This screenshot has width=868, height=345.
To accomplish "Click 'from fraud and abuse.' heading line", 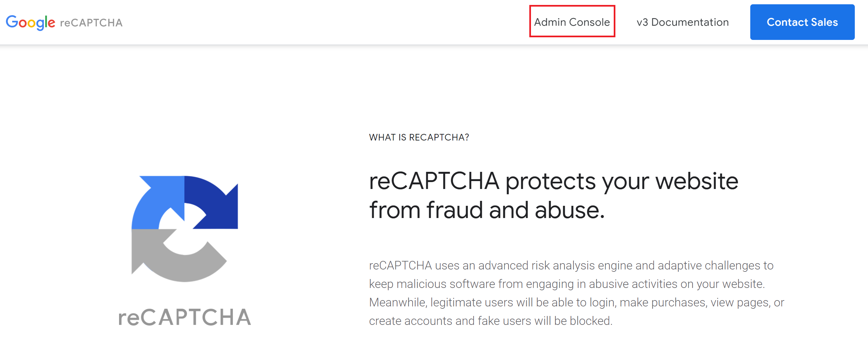I will click(486, 210).
